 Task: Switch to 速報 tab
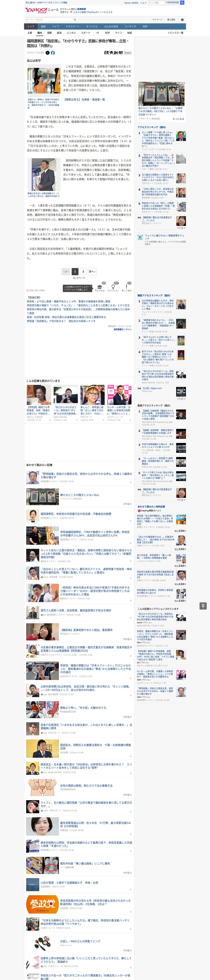[43, 27]
